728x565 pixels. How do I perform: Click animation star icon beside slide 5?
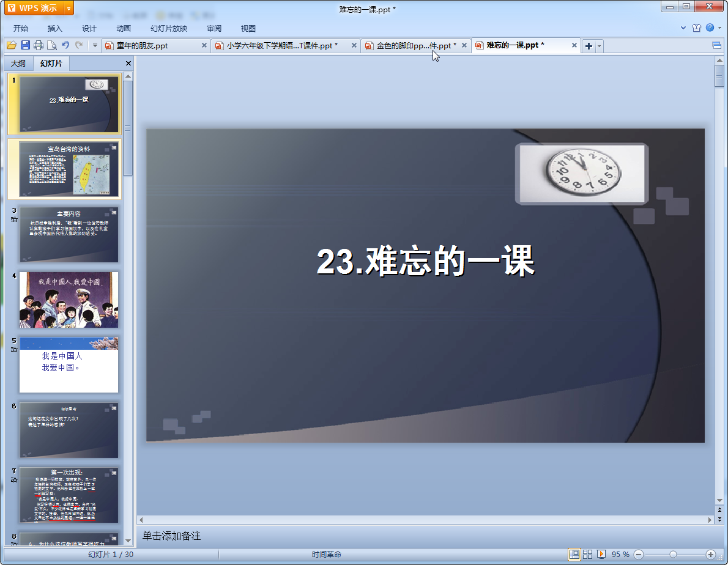(14, 350)
